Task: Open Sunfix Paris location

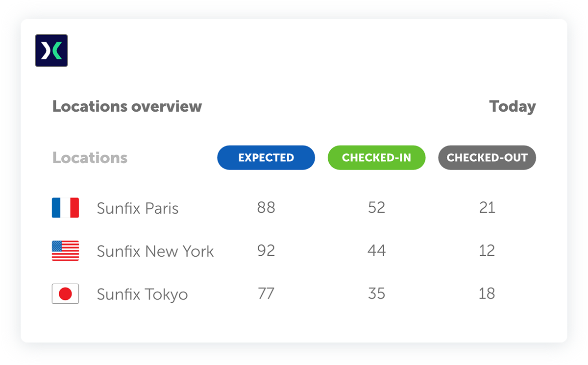Action: pos(138,208)
